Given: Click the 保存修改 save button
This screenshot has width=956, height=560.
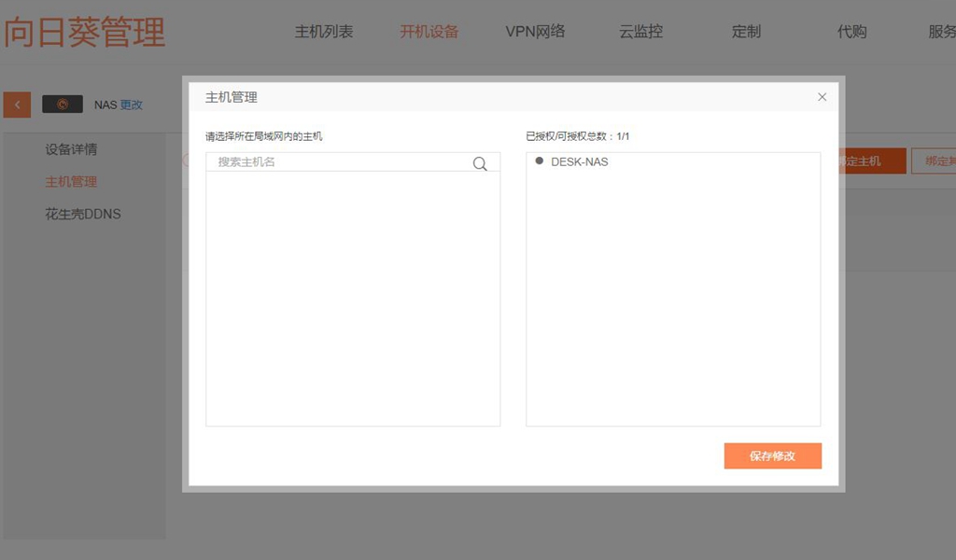Looking at the screenshot, I should (x=772, y=455).
